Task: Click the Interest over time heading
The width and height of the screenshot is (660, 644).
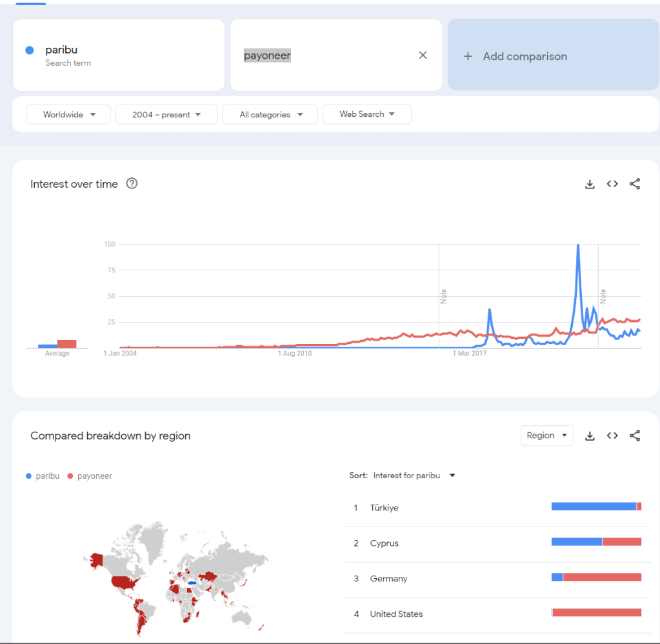Action: [74, 184]
